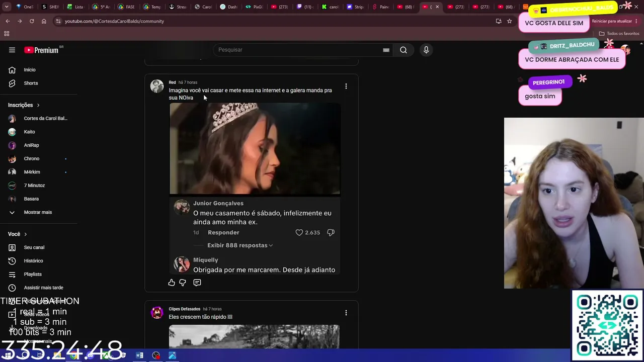The image size is (644, 362).
Task: Start voice search with the microphone
Action: (x=426, y=50)
